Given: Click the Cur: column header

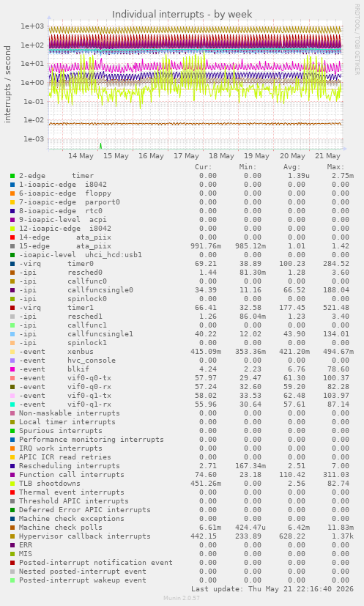Looking at the screenshot, I should (204, 167).
